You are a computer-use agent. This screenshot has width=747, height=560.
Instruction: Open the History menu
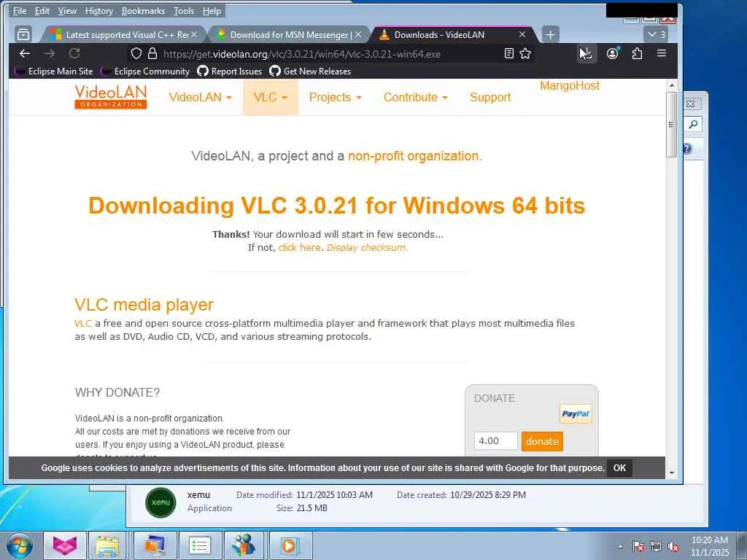(98, 10)
